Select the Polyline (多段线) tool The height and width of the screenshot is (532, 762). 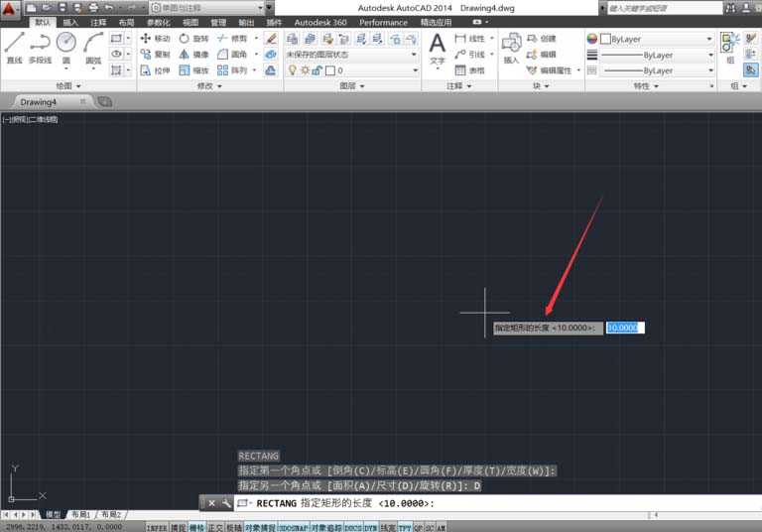point(40,47)
